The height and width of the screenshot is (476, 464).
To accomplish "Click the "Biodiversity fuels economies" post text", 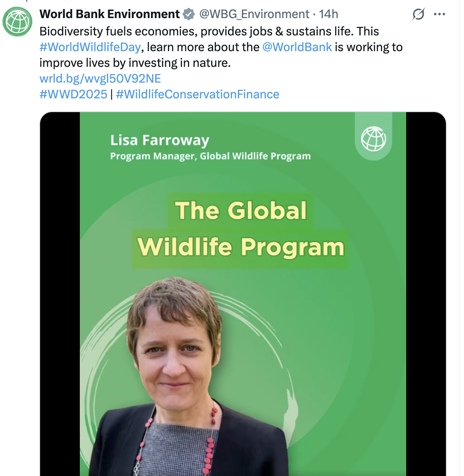I will 118,31.
